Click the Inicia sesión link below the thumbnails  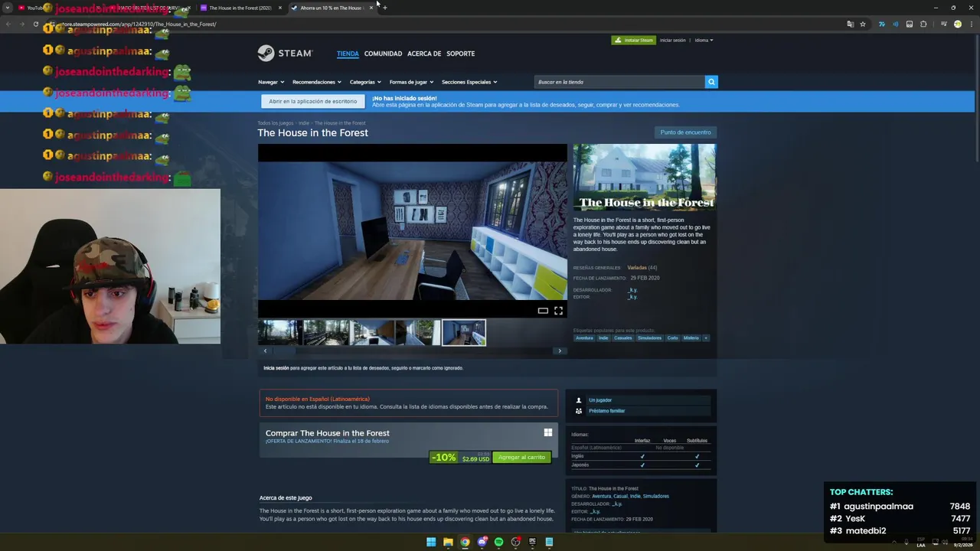click(x=276, y=368)
